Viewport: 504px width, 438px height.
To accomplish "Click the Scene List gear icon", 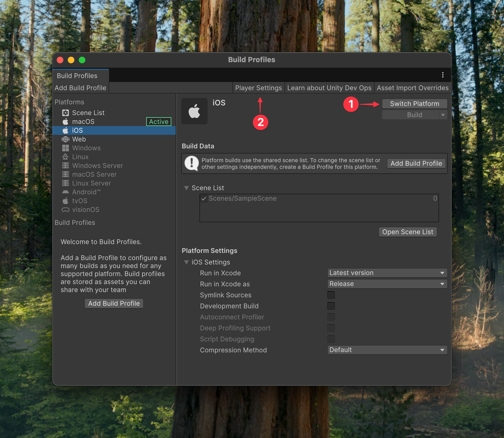I will coord(66,113).
